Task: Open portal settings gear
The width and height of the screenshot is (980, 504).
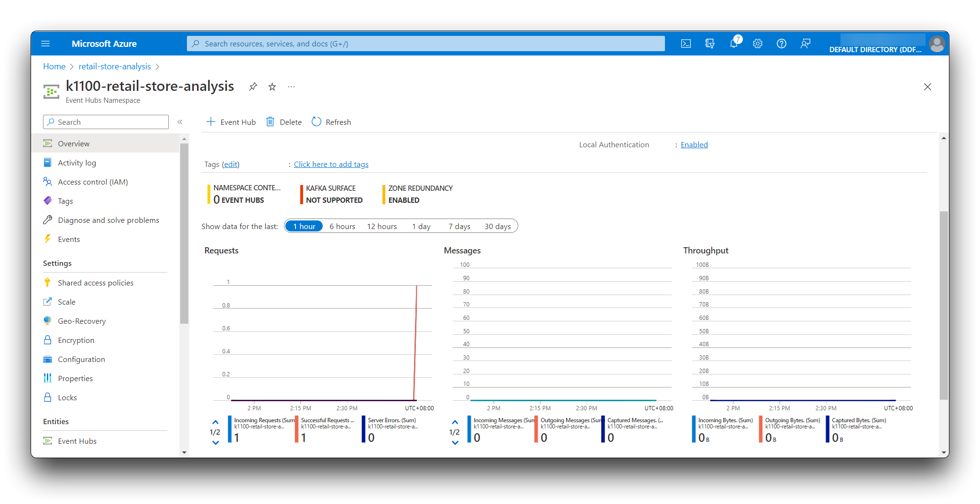Action: coord(758,44)
